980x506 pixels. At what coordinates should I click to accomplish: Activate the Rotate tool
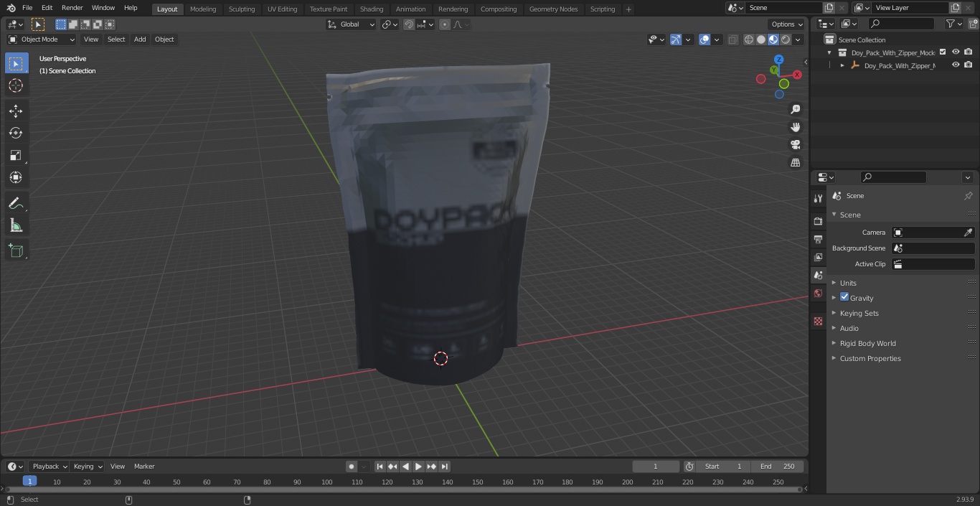16,133
